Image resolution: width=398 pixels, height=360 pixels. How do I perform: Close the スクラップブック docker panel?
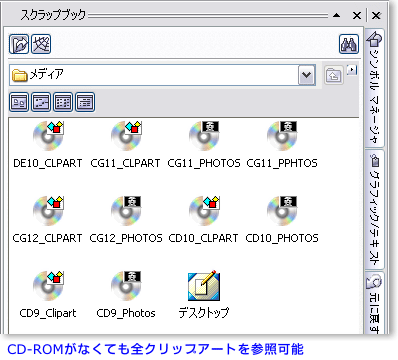(x=357, y=15)
